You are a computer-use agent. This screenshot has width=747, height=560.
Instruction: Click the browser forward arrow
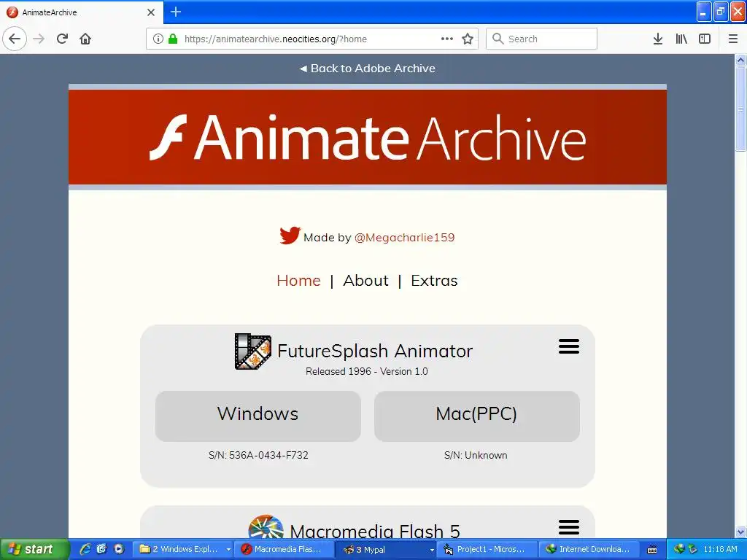click(39, 39)
